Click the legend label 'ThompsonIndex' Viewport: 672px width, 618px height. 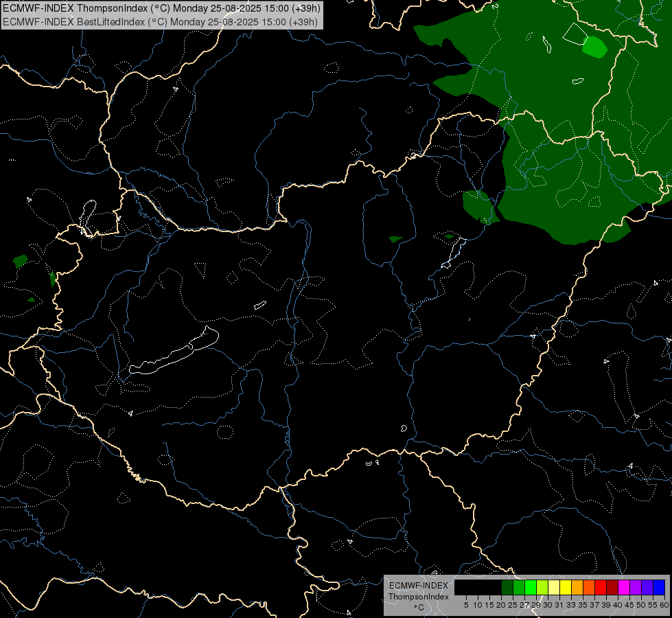(x=419, y=597)
